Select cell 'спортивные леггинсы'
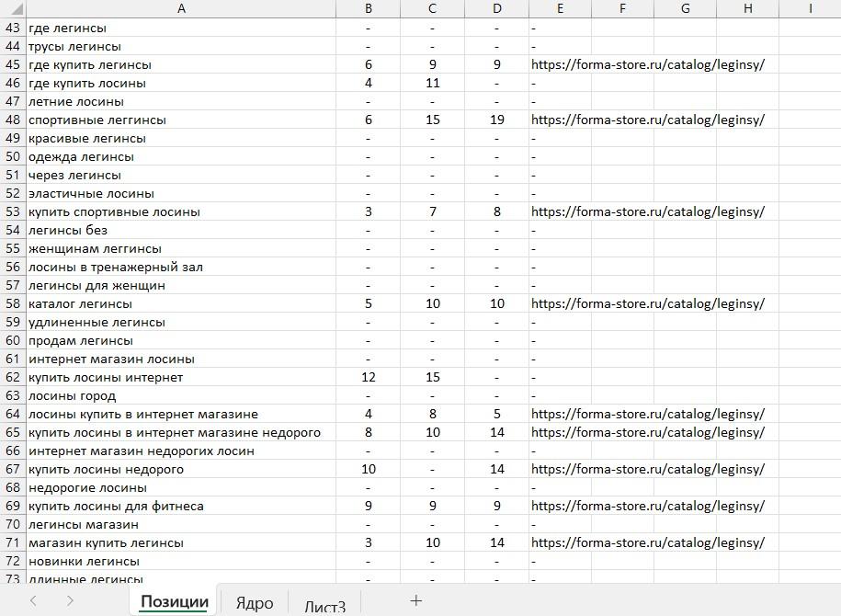 click(181, 120)
